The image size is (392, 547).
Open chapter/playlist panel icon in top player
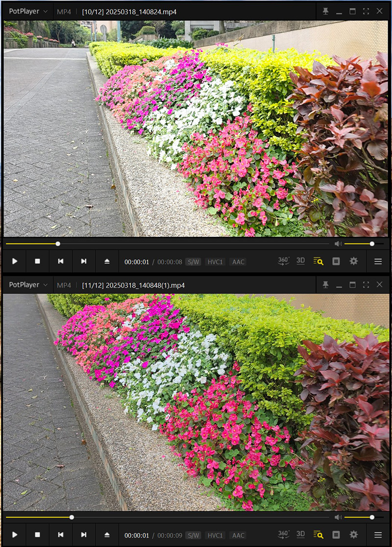coord(336,261)
